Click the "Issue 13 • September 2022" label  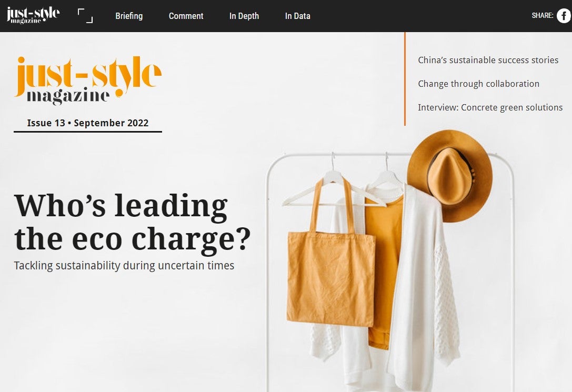click(88, 123)
